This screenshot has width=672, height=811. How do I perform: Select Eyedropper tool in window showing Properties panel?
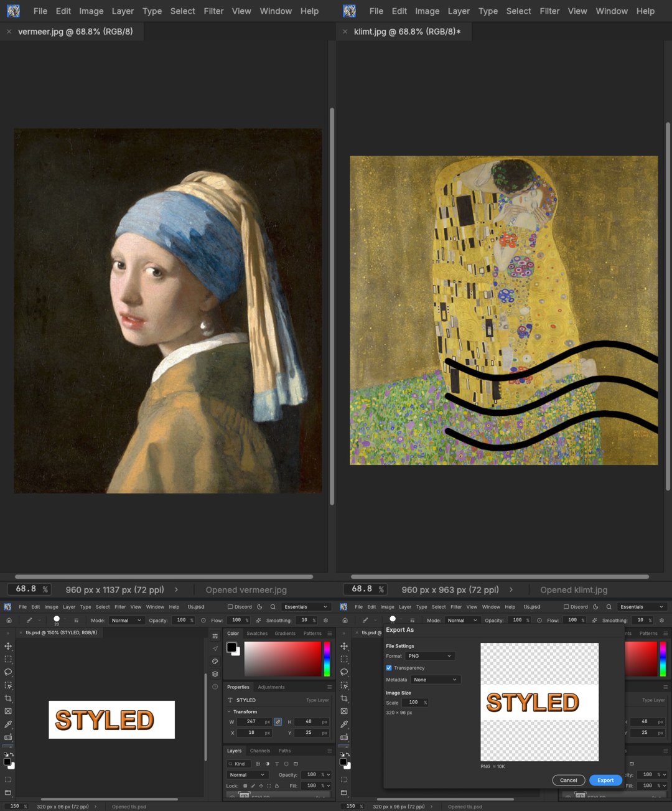click(8, 724)
